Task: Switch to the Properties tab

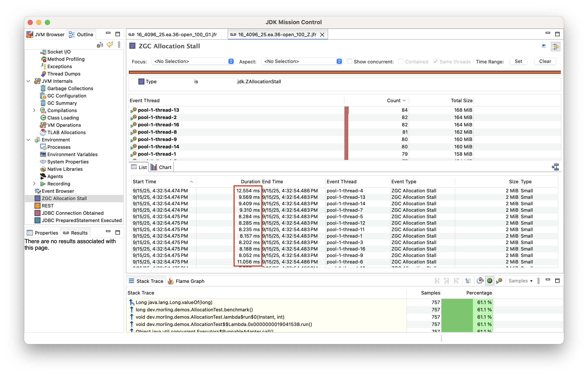Action: (43, 233)
